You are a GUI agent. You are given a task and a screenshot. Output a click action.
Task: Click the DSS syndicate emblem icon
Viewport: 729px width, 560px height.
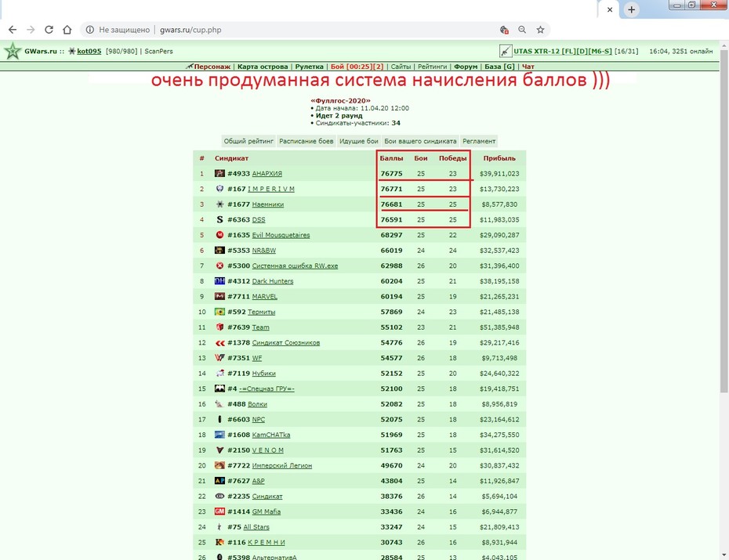pos(219,219)
